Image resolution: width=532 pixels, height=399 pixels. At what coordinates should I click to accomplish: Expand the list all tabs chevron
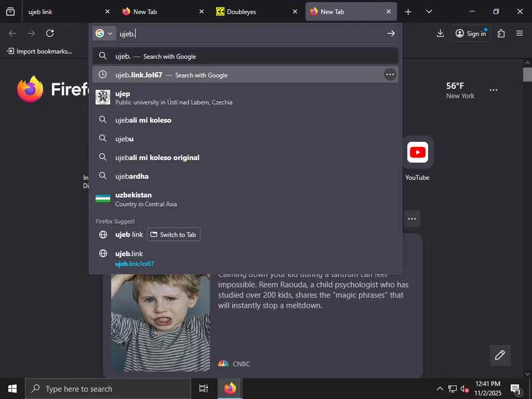click(x=429, y=11)
